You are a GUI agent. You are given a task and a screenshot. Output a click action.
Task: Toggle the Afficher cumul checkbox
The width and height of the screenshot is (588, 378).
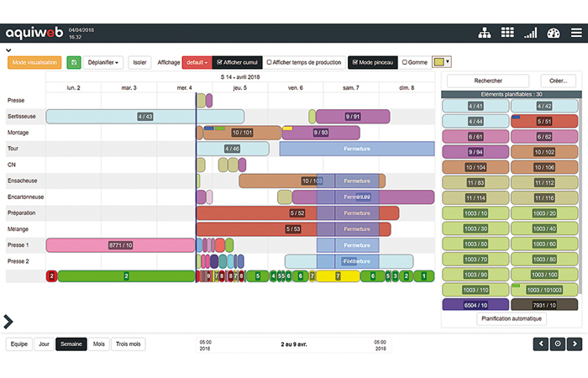pos(220,62)
